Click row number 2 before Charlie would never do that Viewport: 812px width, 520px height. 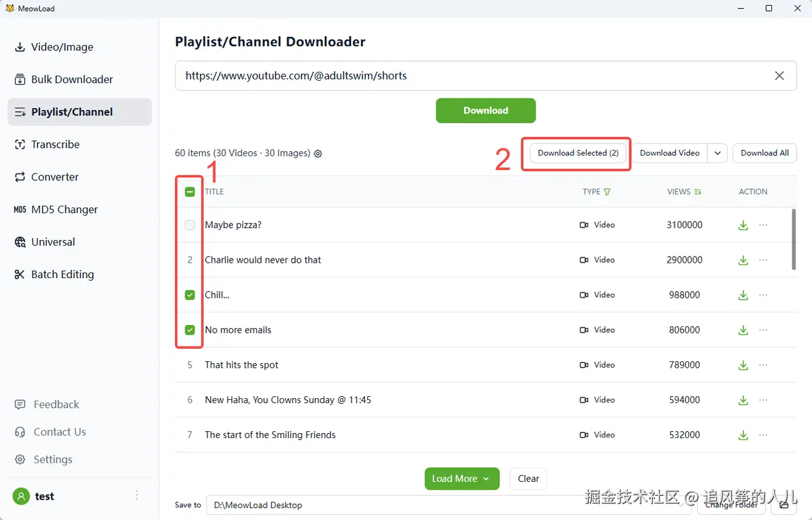(x=190, y=260)
